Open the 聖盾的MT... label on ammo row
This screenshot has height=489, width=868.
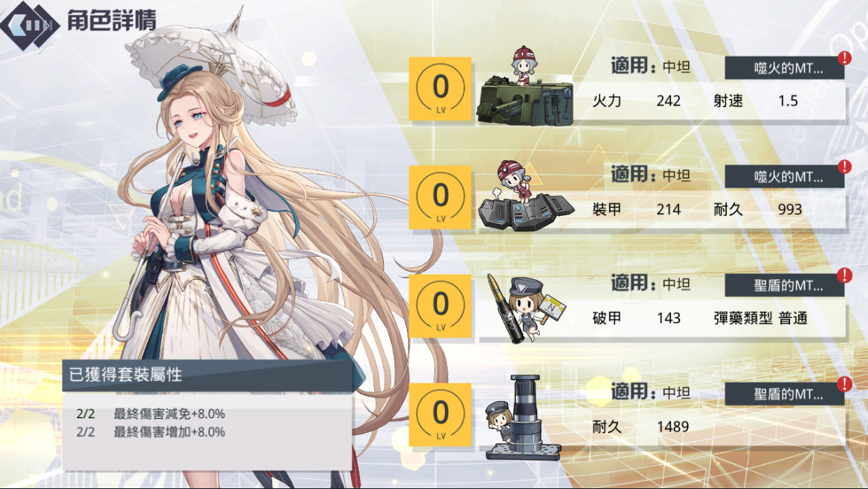point(785,285)
